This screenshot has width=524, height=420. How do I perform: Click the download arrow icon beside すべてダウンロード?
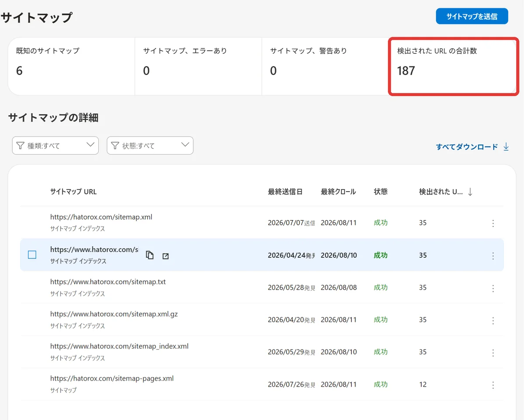coord(506,147)
